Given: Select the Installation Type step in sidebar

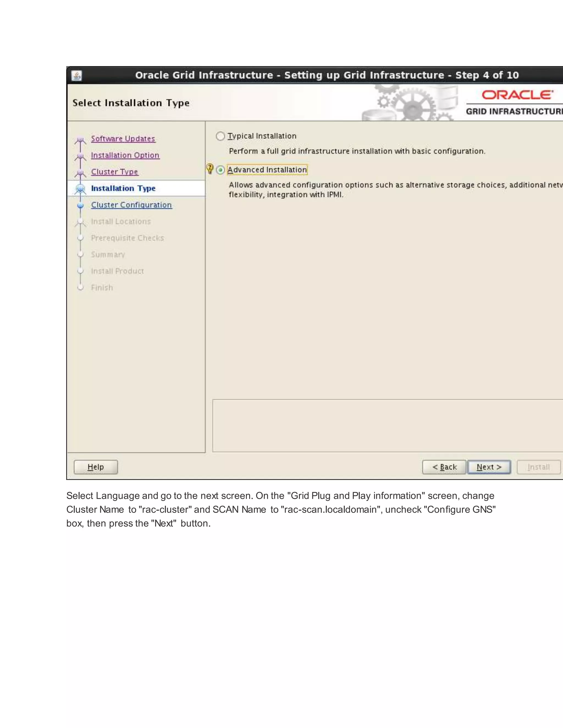Looking at the screenshot, I should [x=123, y=188].
